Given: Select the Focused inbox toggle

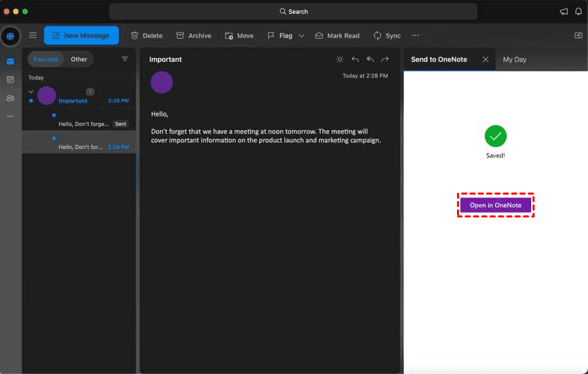Looking at the screenshot, I should [46, 59].
